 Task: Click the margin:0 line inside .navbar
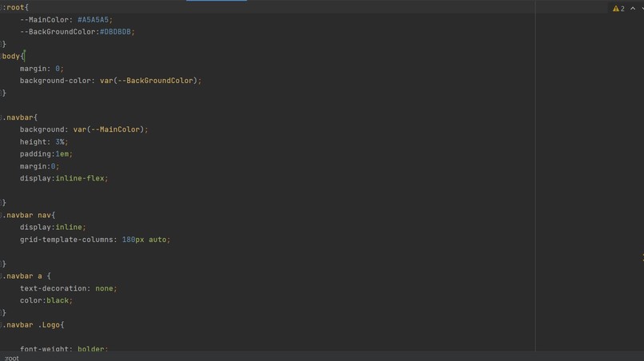click(x=39, y=166)
